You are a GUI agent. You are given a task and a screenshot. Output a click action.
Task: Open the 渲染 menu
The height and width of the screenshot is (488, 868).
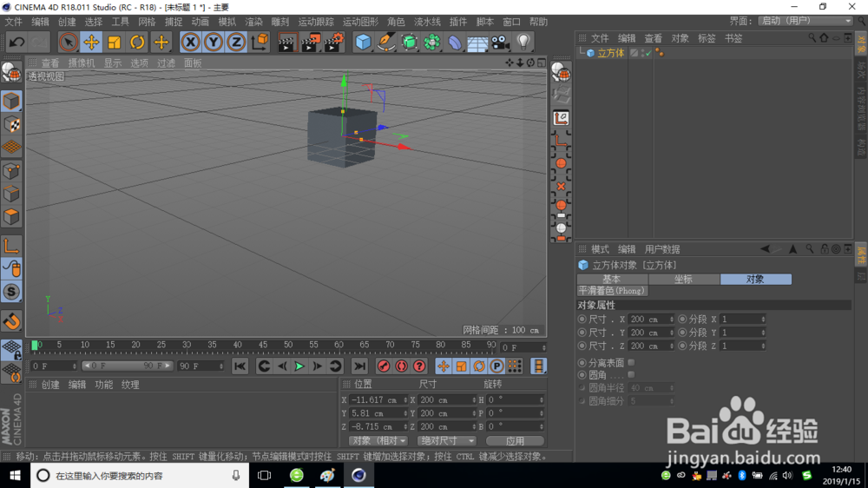pos(253,22)
